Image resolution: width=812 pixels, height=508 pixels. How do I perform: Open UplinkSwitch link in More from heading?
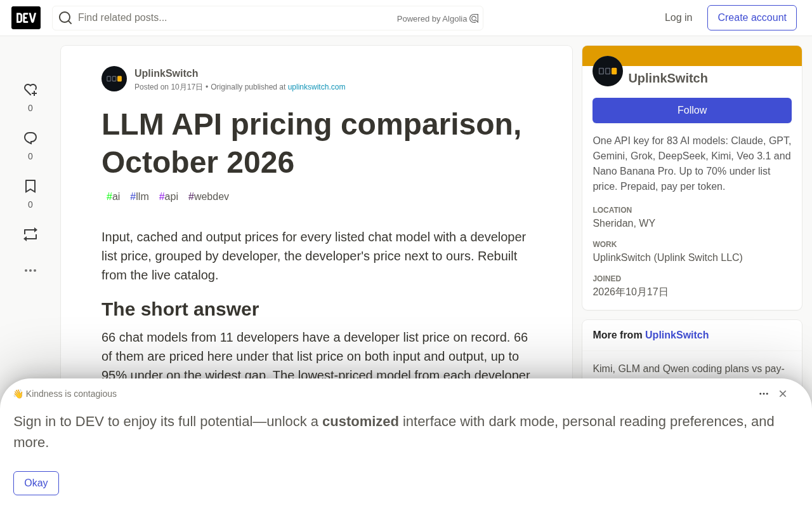(x=677, y=335)
